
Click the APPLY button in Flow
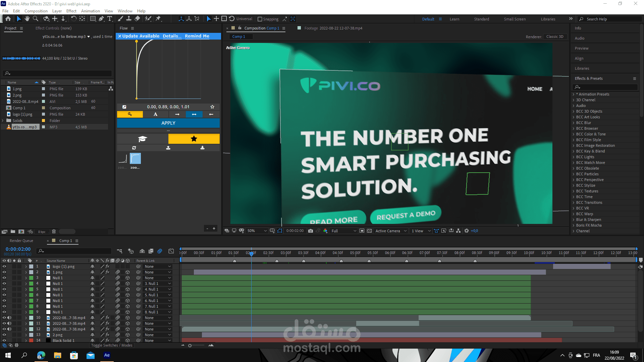tap(168, 123)
